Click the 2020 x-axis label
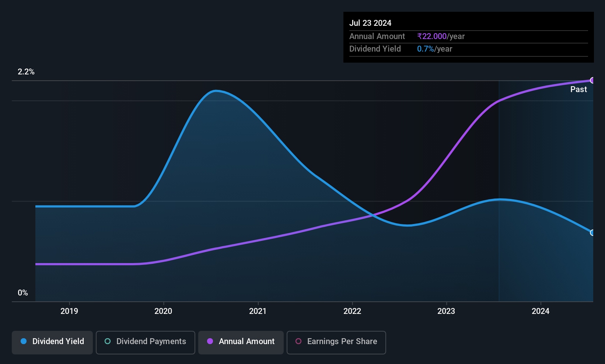Screen dimensions: 605x364 tap(163, 311)
